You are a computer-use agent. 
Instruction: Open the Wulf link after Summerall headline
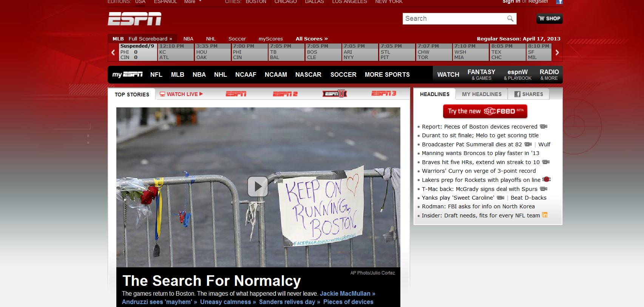coord(544,144)
